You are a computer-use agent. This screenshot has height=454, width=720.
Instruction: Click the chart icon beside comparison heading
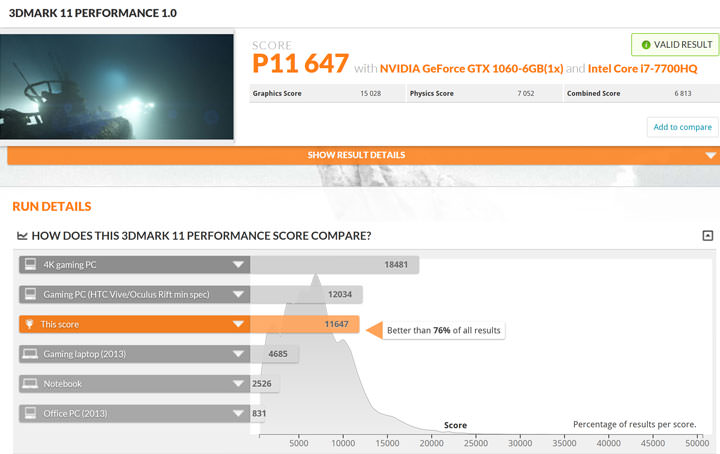pyautogui.click(x=22, y=236)
